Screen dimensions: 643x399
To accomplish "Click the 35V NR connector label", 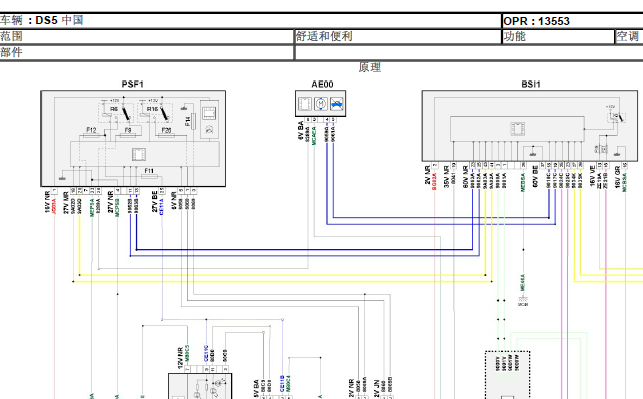I will pos(447,176).
